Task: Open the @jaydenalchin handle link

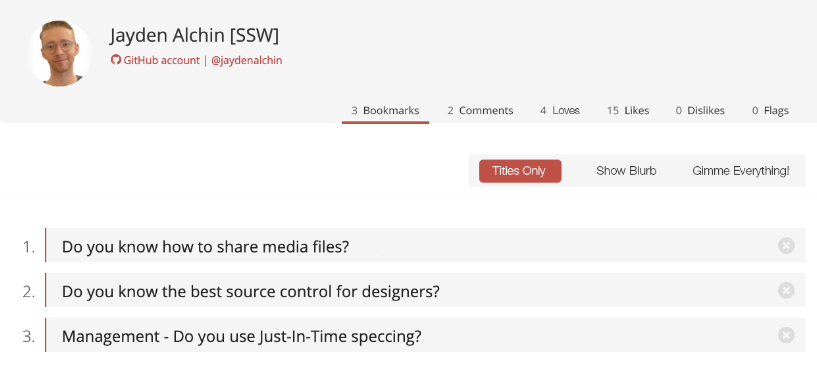Action: tap(246, 60)
